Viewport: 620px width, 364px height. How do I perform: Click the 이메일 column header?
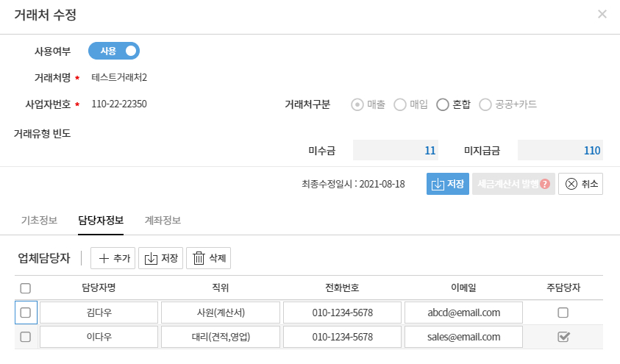click(463, 288)
